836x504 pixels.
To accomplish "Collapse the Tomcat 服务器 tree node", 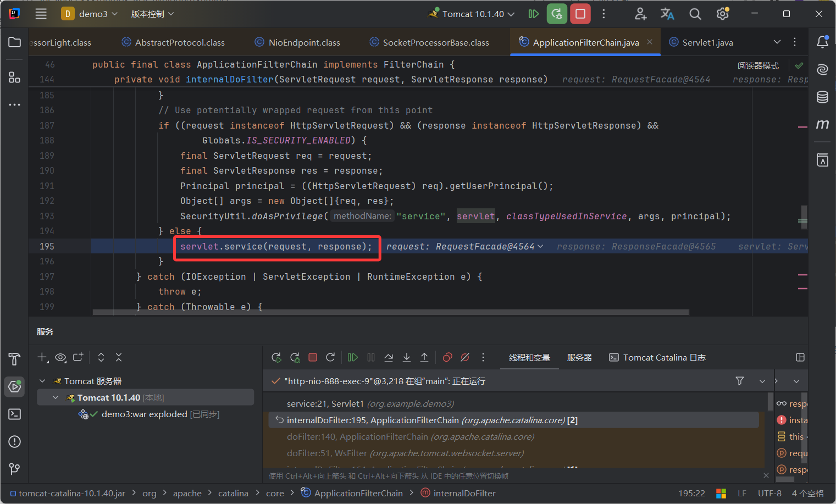I will [x=42, y=381].
